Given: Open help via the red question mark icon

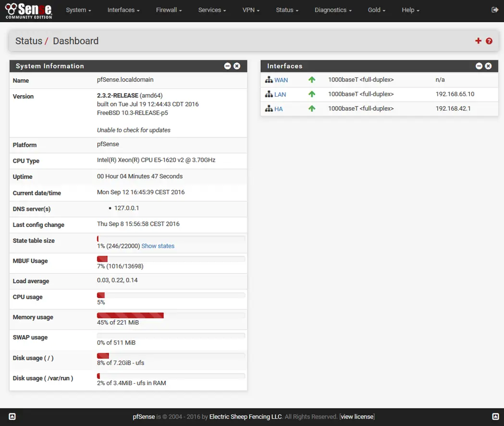Looking at the screenshot, I should (x=489, y=41).
